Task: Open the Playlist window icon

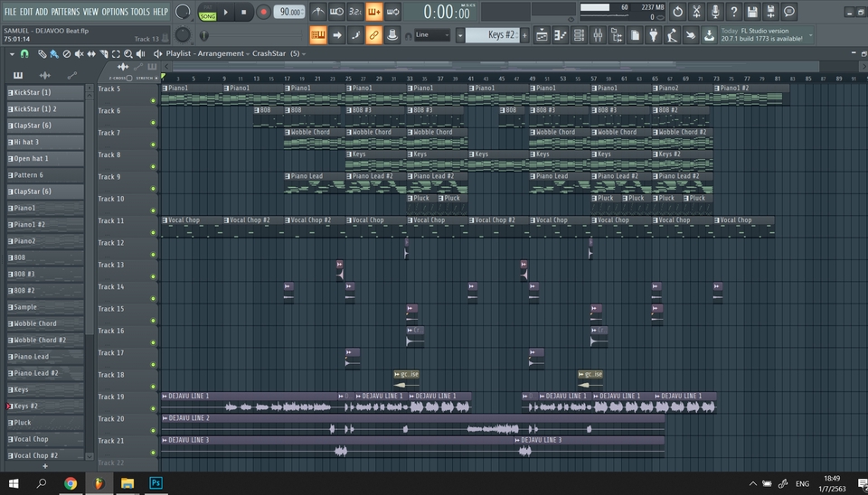Action: click(x=542, y=35)
